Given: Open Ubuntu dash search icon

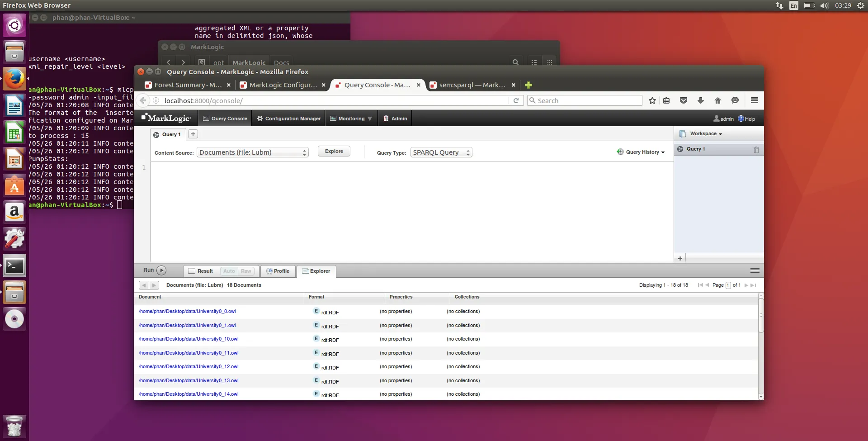Looking at the screenshot, I should pyautogui.click(x=14, y=25).
